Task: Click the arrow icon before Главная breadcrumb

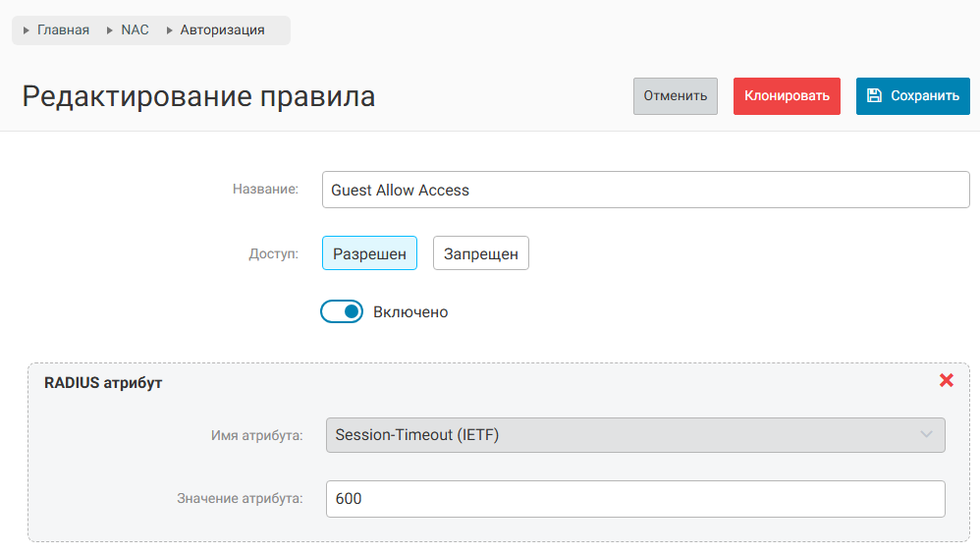Action: 27,30
